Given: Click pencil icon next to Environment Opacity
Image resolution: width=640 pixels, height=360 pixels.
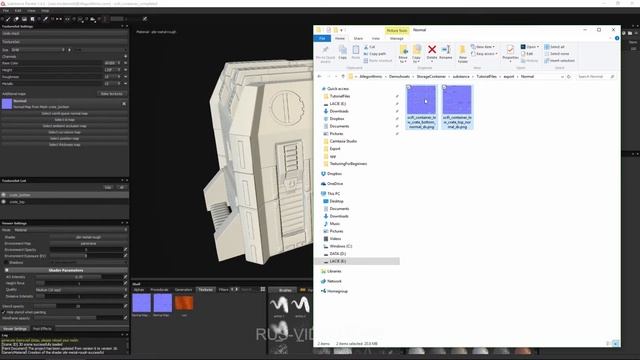Looking at the screenshot, I should click(x=125, y=249).
